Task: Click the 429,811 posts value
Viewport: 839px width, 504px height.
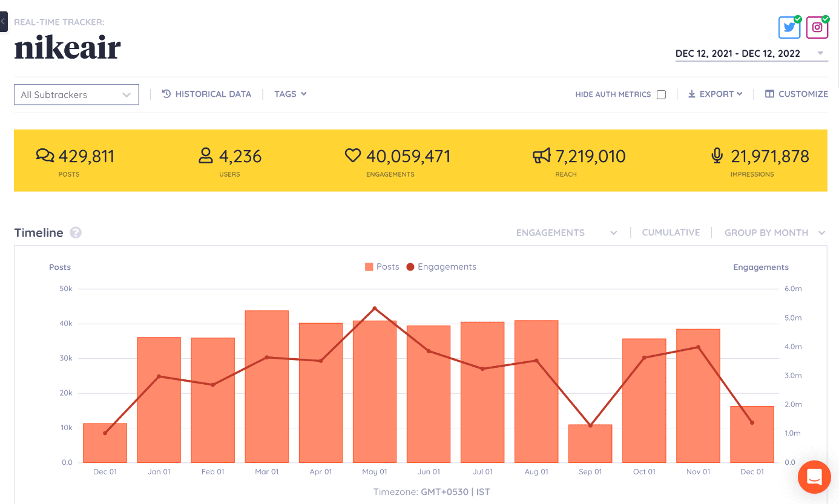Action: (x=87, y=157)
